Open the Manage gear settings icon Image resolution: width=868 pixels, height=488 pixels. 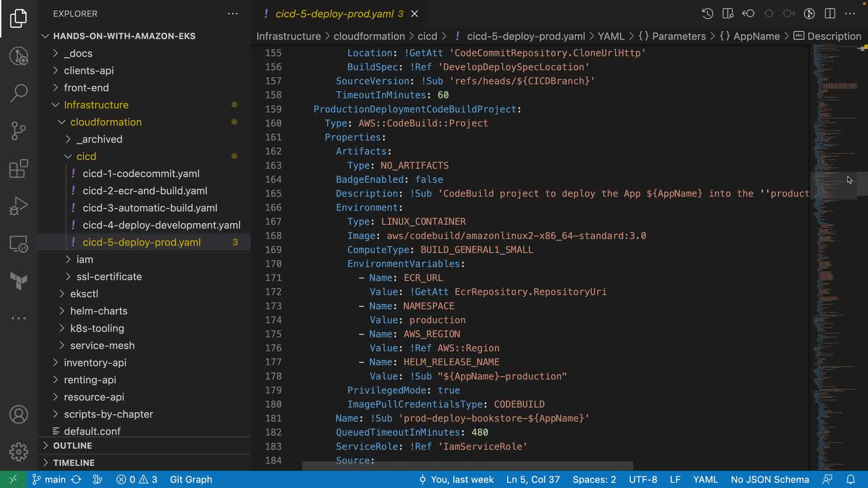(19, 451)
